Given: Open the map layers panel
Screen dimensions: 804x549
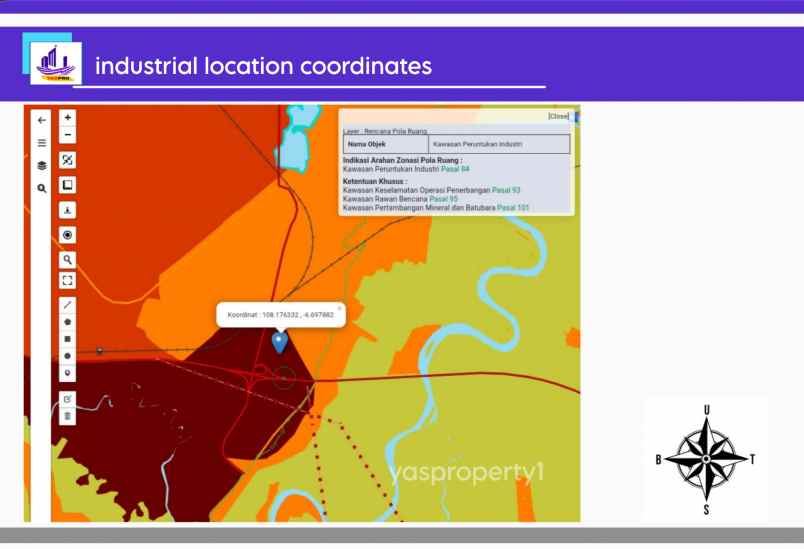Looking at the screenshot, I should coord(42,165).
